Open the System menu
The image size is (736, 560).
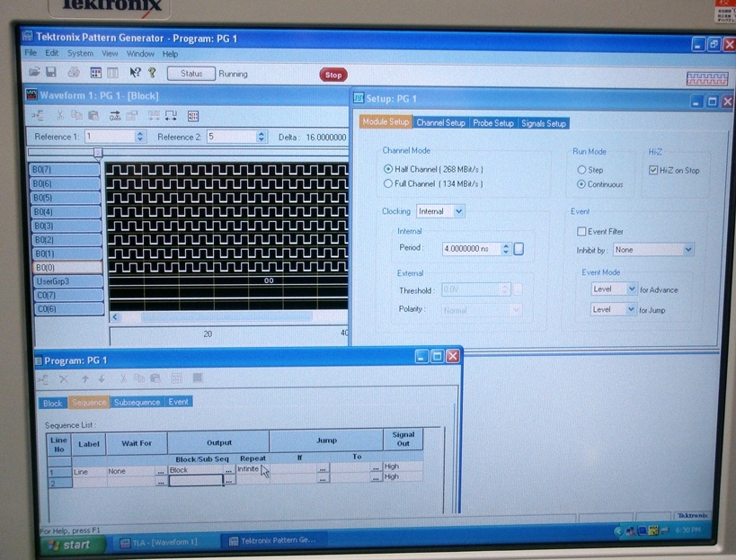(80, 53)
